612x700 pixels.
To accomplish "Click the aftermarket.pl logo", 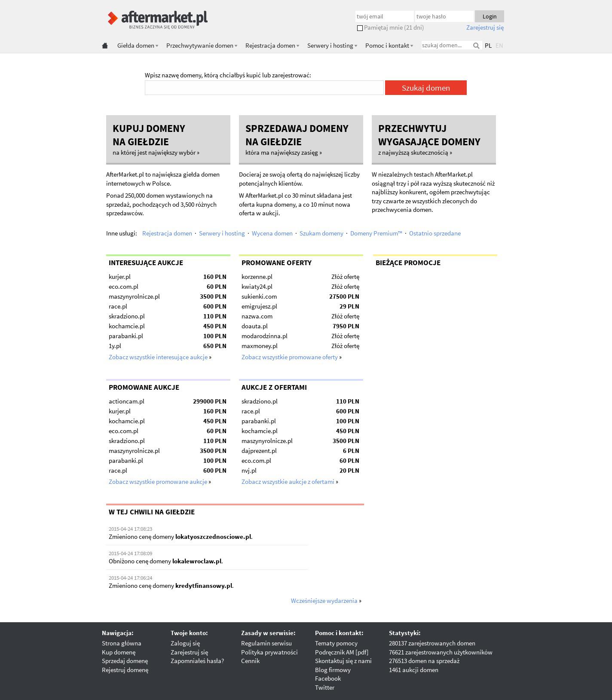I will 157,19.
